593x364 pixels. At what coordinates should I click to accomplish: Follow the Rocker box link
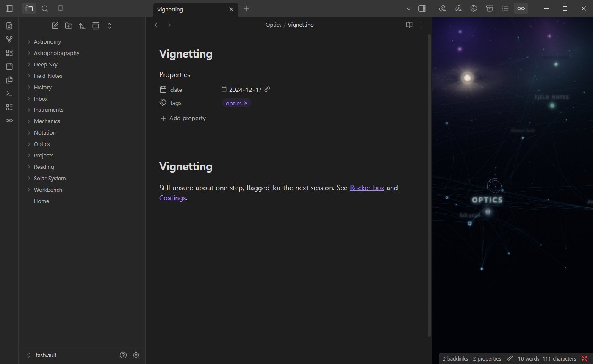[367, 188]
